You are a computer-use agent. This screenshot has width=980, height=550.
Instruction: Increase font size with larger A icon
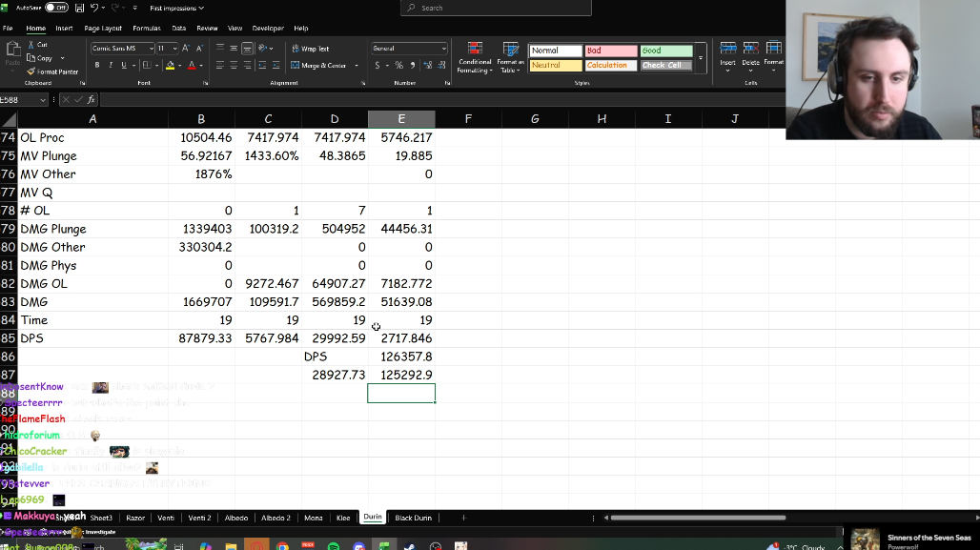tap(186, 48)
